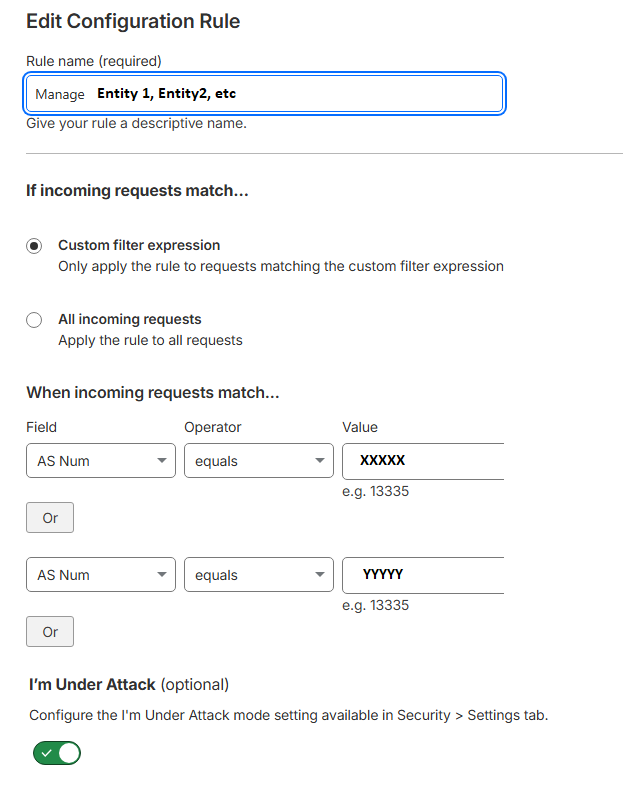The height and width of the screenshot is (809, 623).
Task: Click the "Custom filter expression" label text
Action: 139,245
